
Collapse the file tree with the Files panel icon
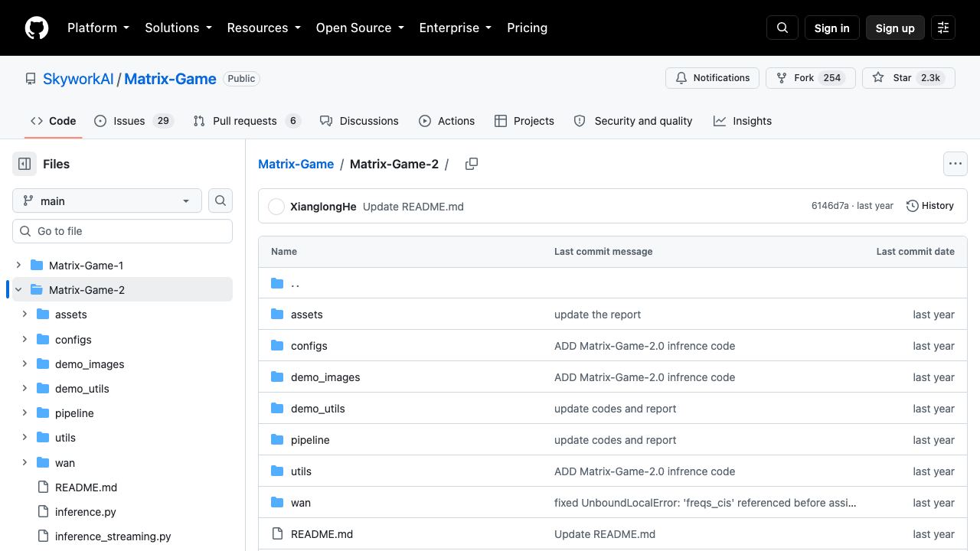coord(24,164)
